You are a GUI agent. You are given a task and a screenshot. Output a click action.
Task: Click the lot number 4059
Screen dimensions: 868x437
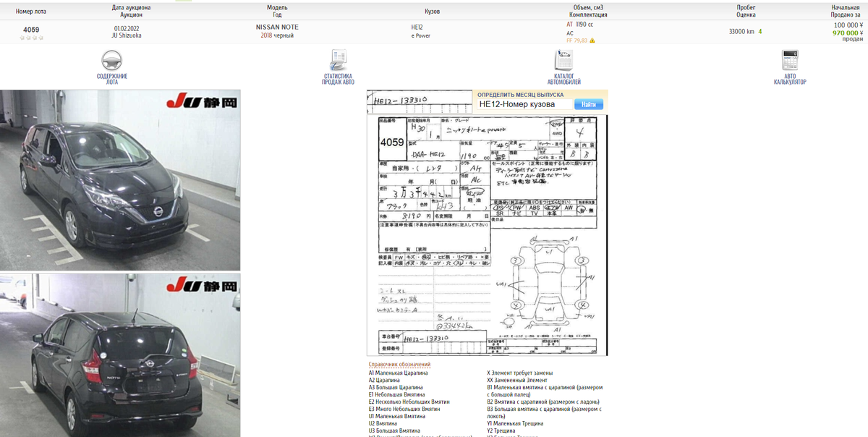pos(31,30)
